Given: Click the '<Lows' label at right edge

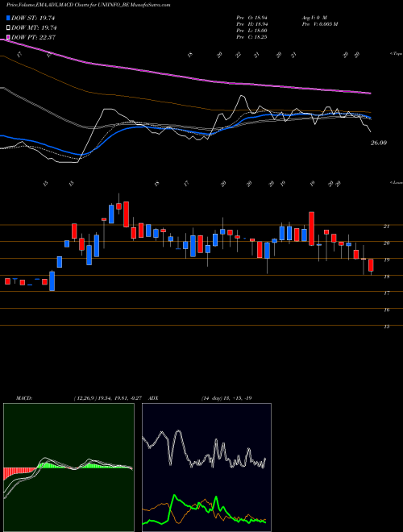Looking at the screenshot, I should click(x=396, y=182).
